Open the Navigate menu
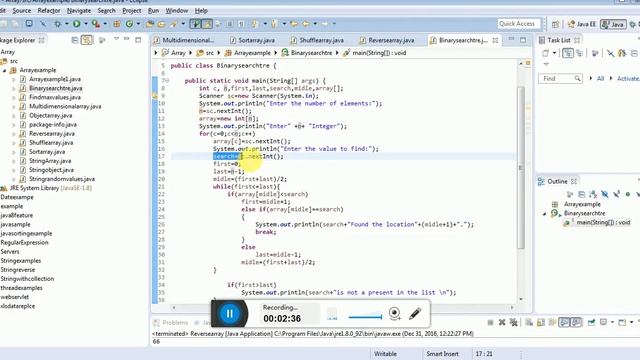This screenshot has height=360, width=640. 79,11
